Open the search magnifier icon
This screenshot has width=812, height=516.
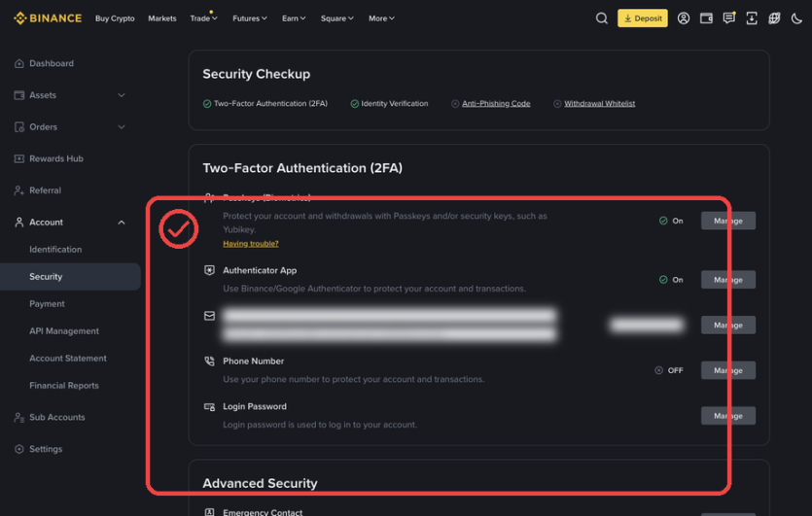coord(601,18)
